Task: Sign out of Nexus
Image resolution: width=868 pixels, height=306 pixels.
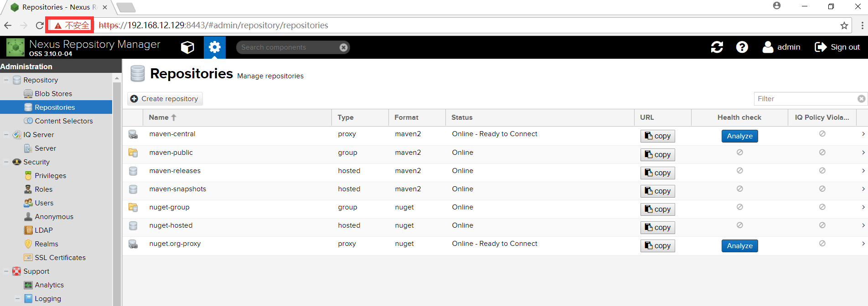Action: (x=837, y=47)
